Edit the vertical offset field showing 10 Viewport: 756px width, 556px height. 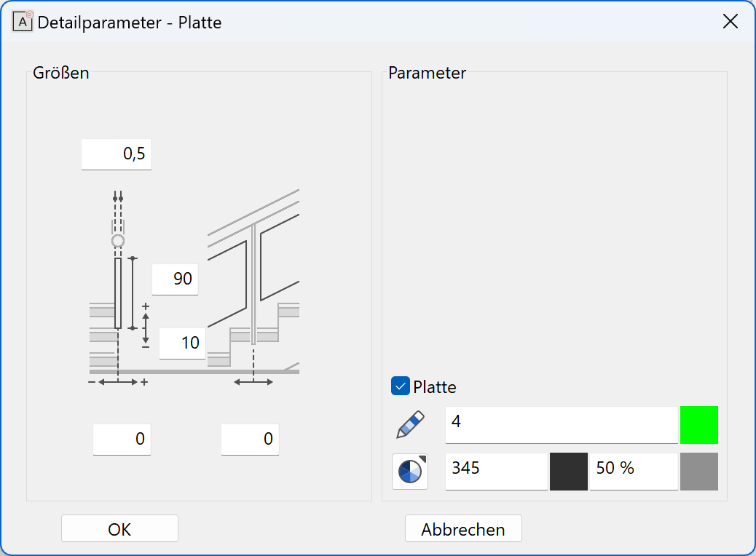tap(182, 343)
